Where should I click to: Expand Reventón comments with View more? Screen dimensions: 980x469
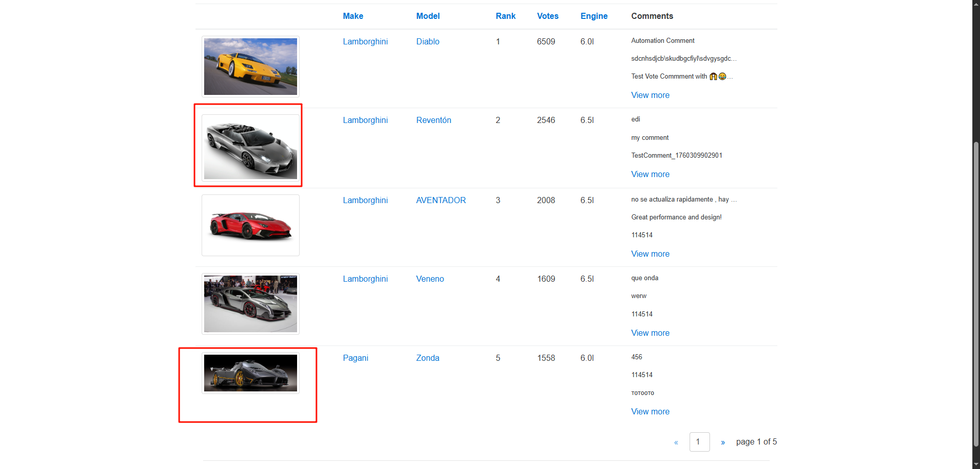click(650, 175)
